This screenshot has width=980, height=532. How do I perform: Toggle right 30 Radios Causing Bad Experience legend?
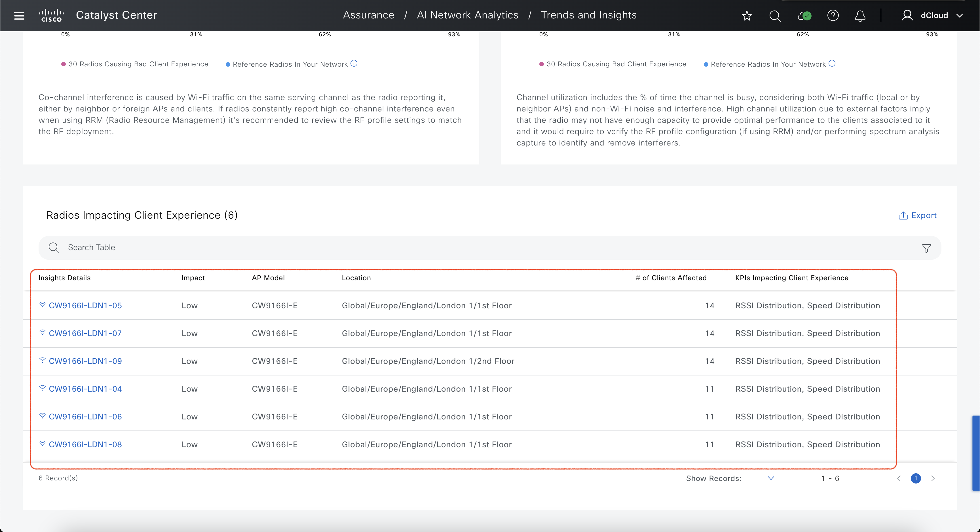613,64
